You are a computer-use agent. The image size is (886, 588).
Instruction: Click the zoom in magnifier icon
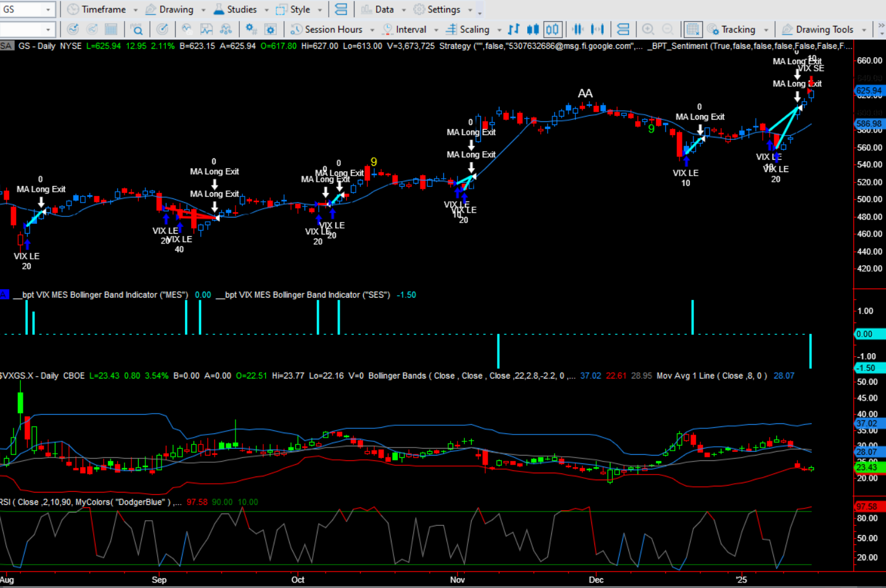648,29
